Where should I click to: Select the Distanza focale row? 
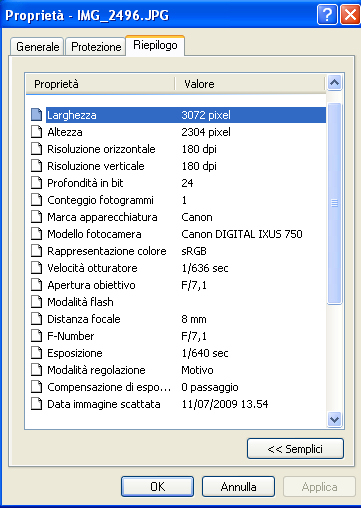click(x=178, y=319)
